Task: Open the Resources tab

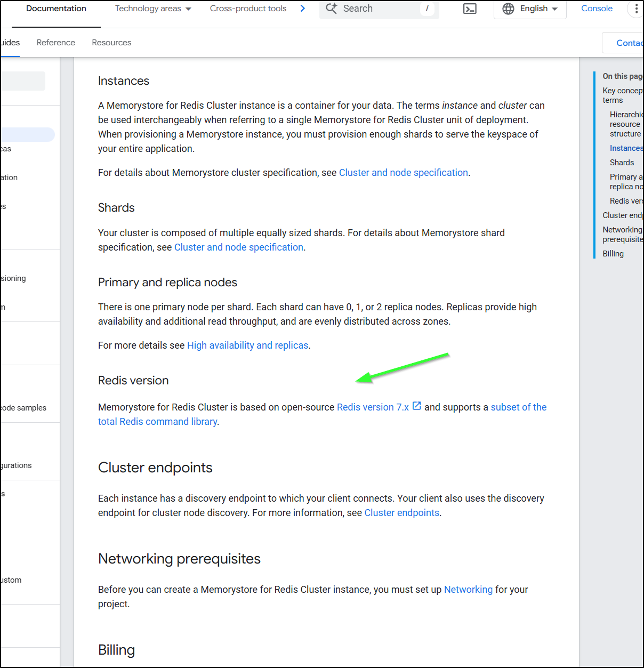Action: (x=111, y=43)
